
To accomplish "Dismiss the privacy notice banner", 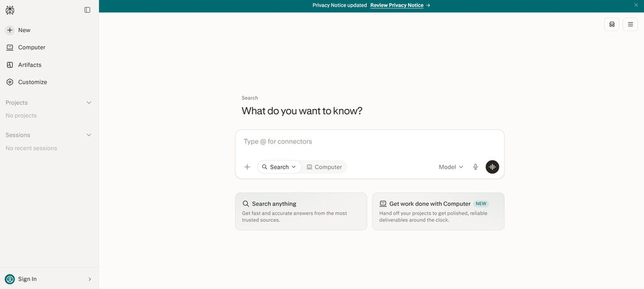I will (x=636, y=5).
